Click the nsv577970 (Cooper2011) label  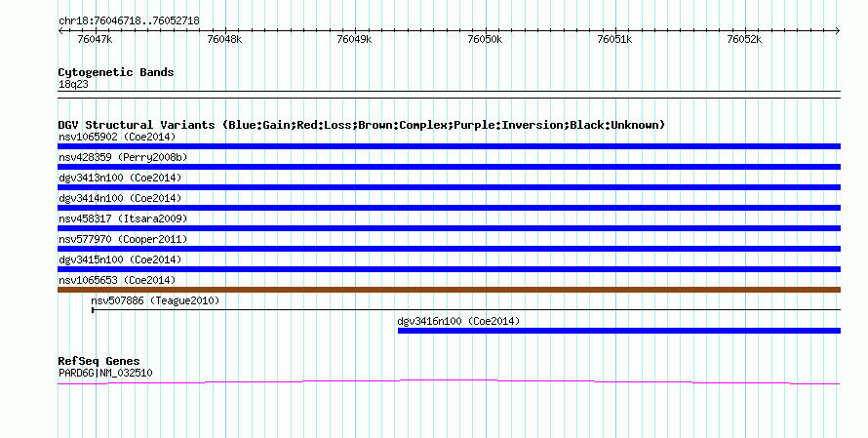tap(123, 239)
